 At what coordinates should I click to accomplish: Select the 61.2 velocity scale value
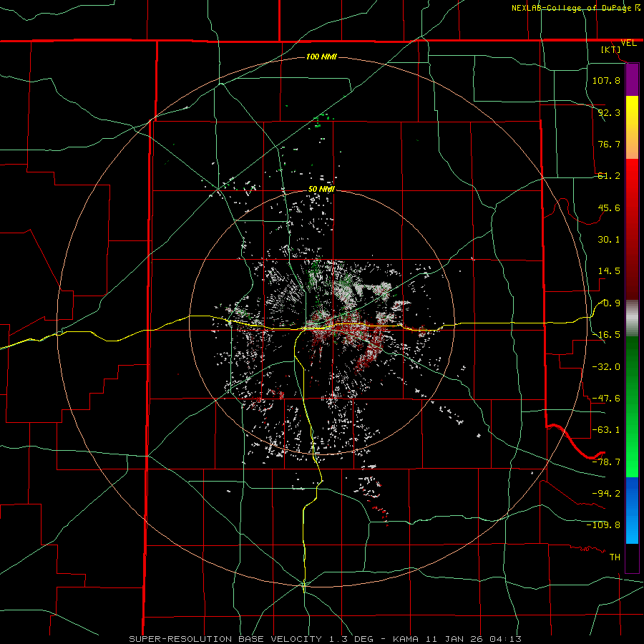click(609, 176)
